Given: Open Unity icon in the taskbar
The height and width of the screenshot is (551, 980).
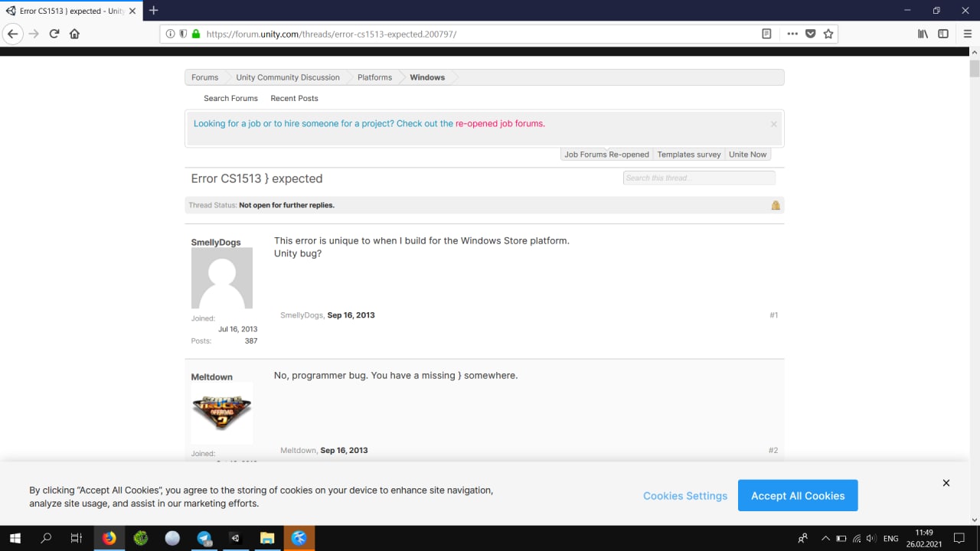Looking at the screenshot, I should [x=236, y=538].
